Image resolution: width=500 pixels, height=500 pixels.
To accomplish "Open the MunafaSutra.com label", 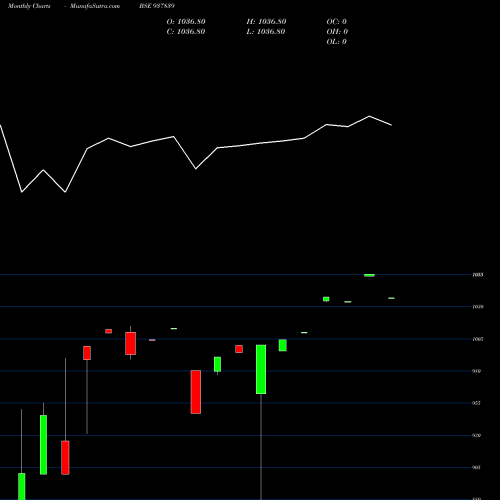I will coord(95,6).
